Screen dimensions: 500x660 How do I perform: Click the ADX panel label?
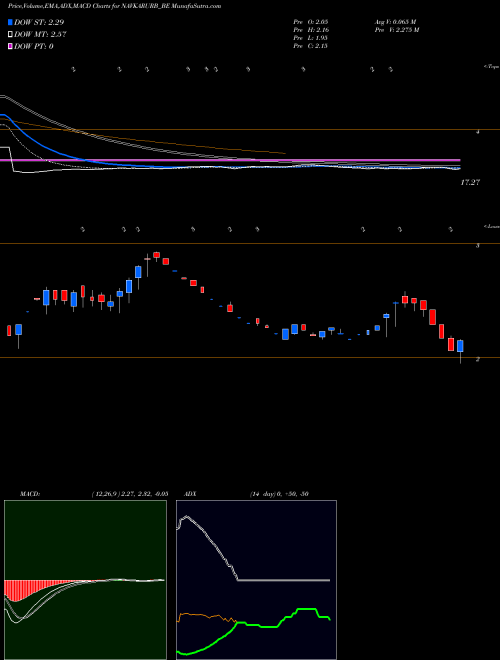click(x=190, y=494)
